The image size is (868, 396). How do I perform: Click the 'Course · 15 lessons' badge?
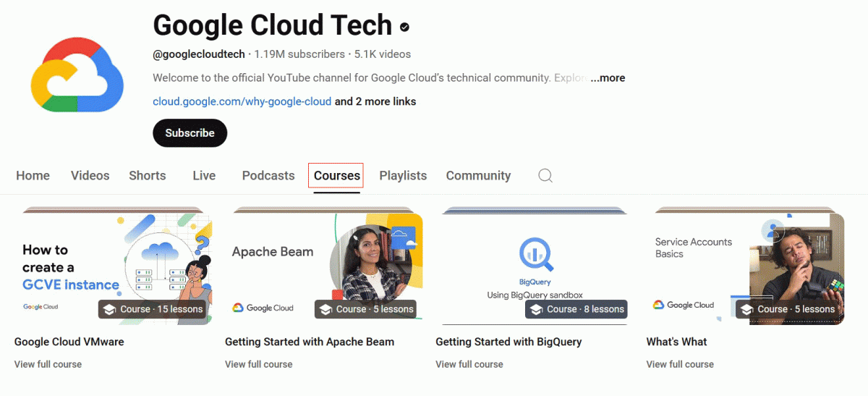coord(153,309)
